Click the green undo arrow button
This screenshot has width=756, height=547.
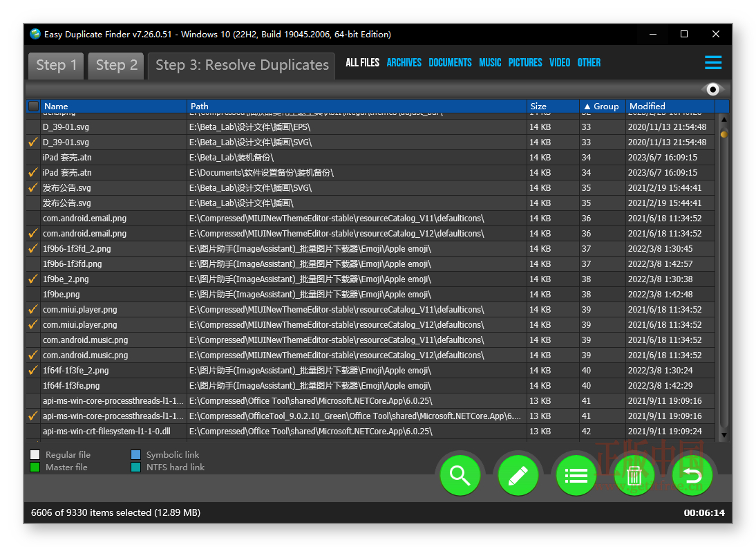click(x=692, y=476)
